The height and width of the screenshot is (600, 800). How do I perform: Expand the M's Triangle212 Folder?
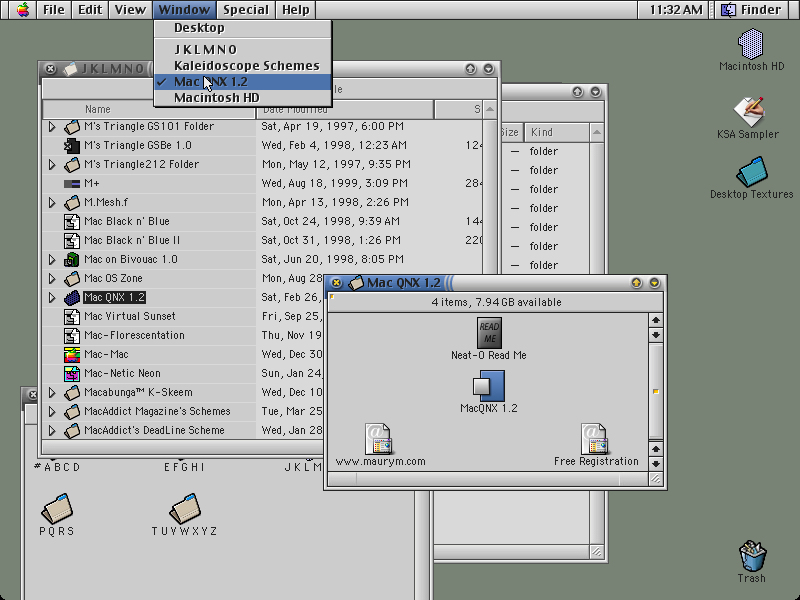click(x=52, y=164)
